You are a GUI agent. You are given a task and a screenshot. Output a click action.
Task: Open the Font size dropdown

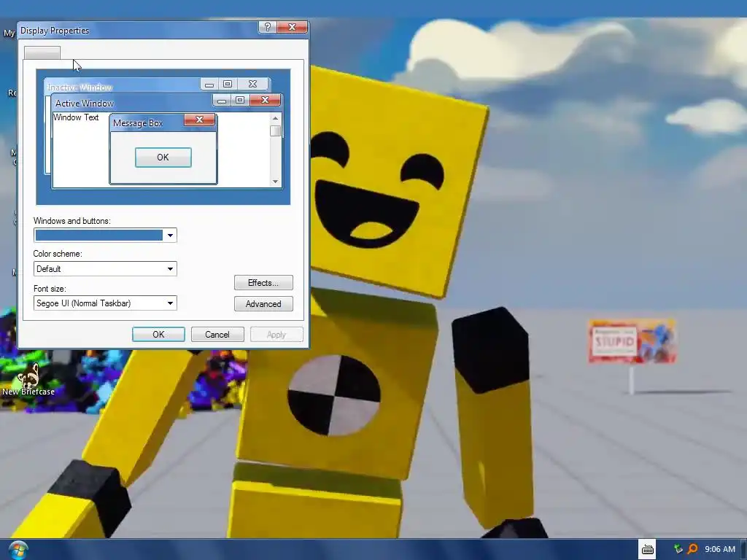pos(105,303)
